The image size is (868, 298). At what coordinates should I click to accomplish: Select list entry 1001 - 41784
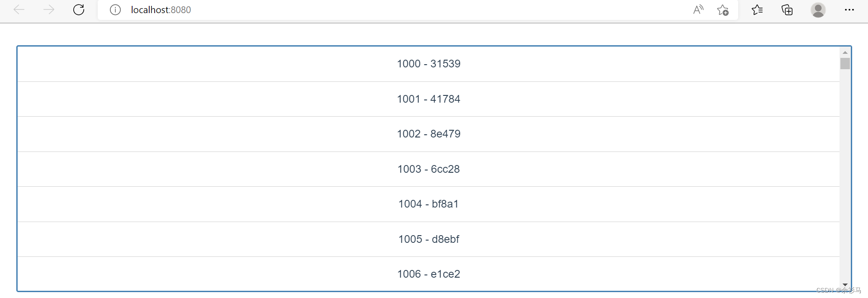[x=428, y=99]
